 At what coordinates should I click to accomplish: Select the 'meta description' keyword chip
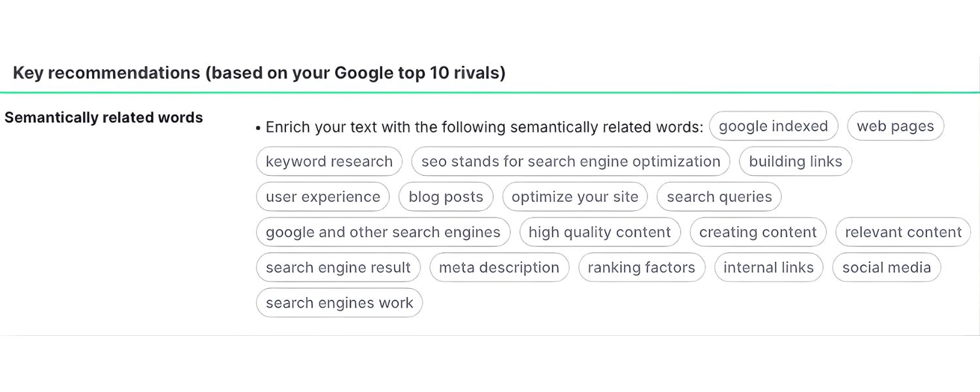[x=499, y=267]
